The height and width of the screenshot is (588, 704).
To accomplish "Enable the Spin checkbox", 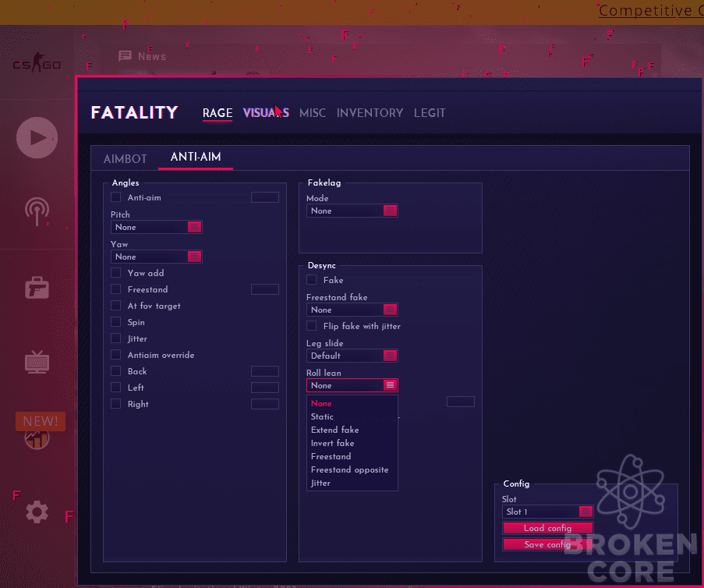I will tap(116, 322).
